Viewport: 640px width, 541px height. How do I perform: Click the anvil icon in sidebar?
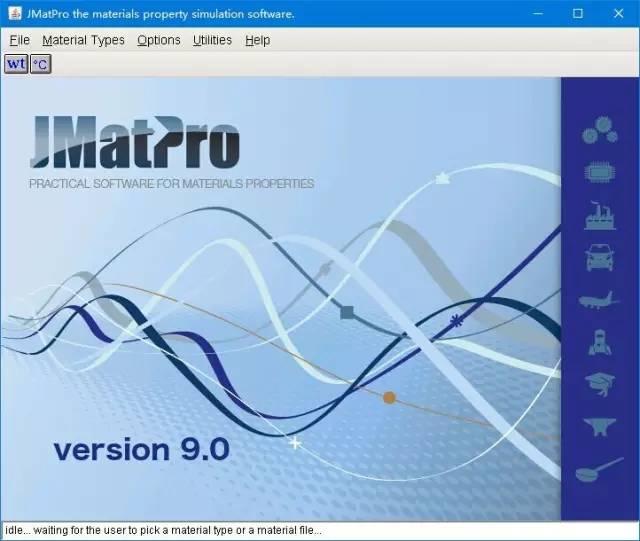point(599,426)
